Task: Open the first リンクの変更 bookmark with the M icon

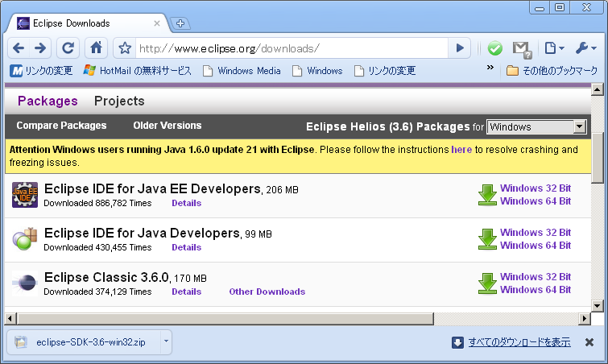Action: pos(41,71)
